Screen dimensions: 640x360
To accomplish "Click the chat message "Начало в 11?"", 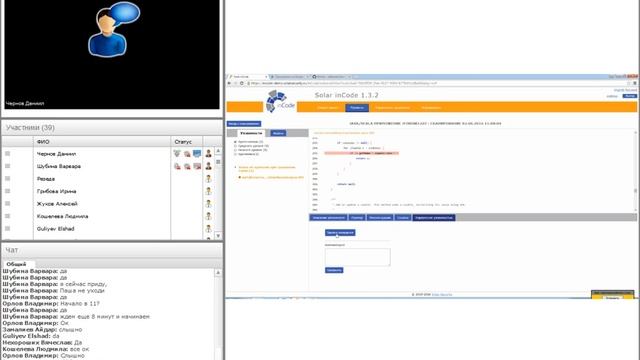I will [x=80, y=304].
